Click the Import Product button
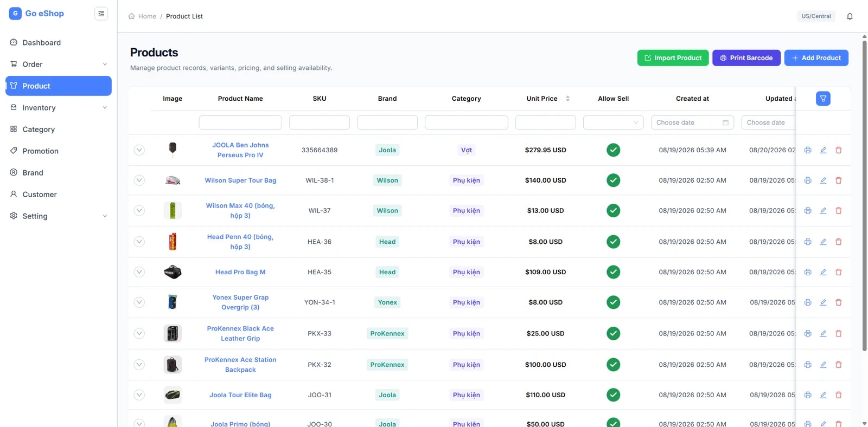Viewport: 868px width, 427px height. click(x=673, y=58)
